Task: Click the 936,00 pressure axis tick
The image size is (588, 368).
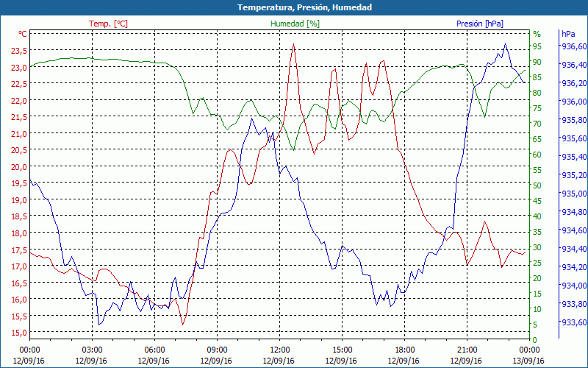Action: point(574,102)
